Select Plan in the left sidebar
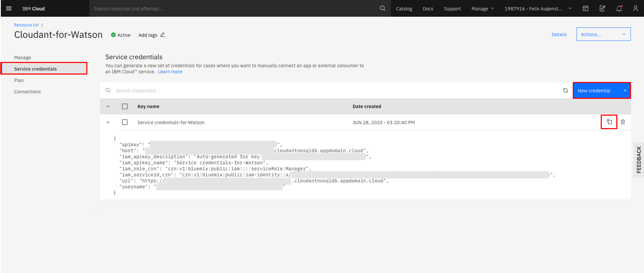The height and width of the screenshot is (273, 644). click(x=19, y=80)
